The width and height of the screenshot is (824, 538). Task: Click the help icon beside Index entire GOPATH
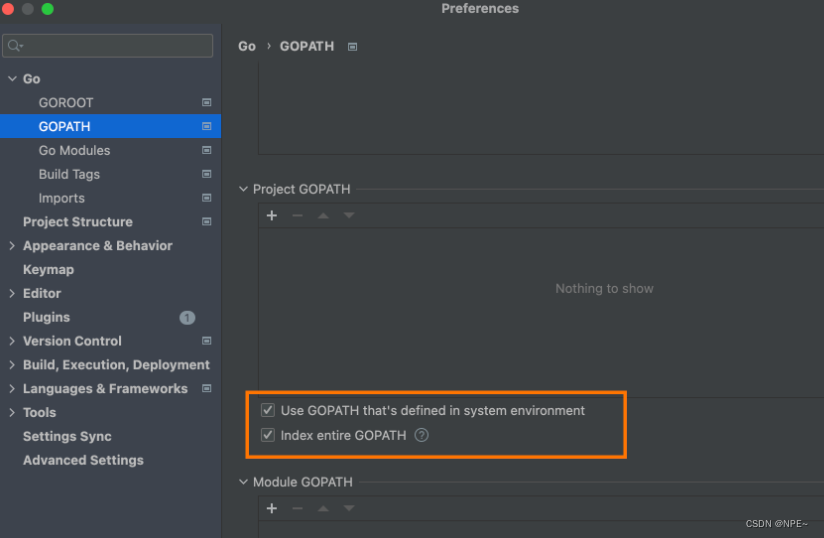tap(421, 435)
